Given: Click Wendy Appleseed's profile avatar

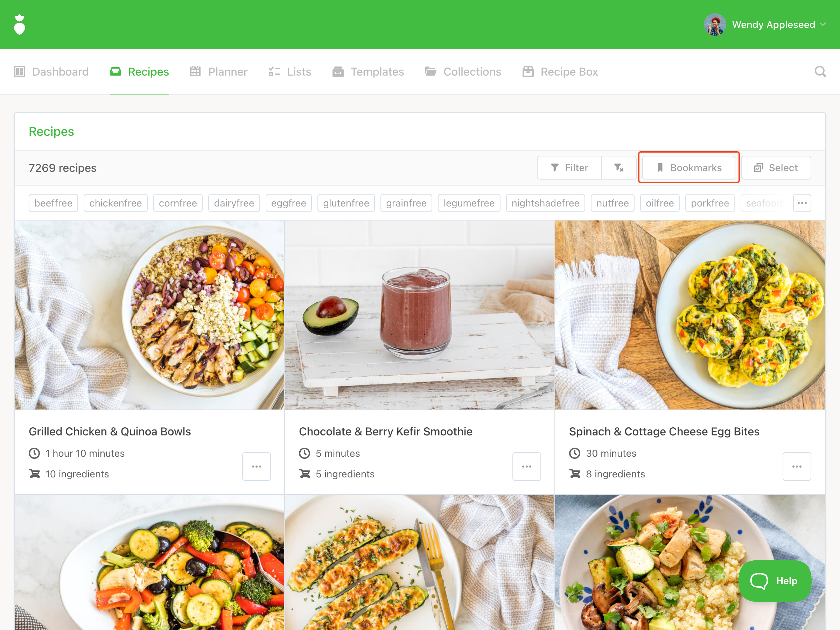Looking at the screenshot, I should coord(715,25).
